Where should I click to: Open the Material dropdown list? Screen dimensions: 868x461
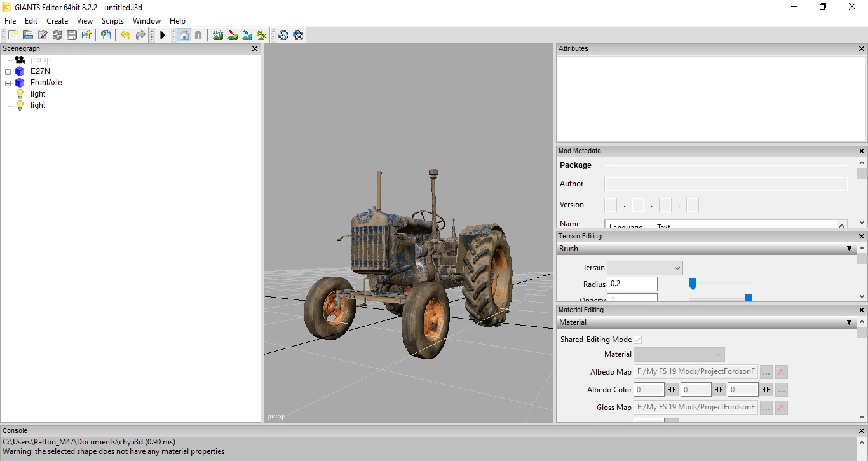click(x=679, y=354)
